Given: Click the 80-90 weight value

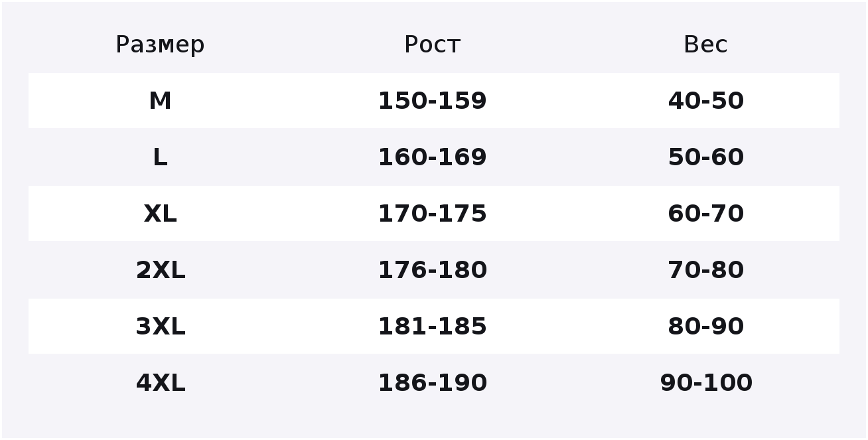Looking at the screenshot, I should click(705, 327).
